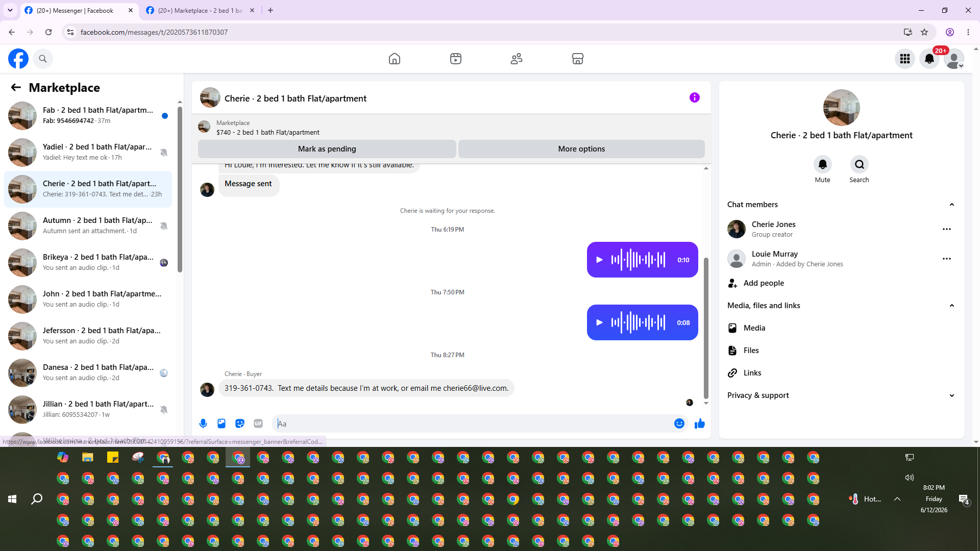Open the Jefersson conversation
The image size is (980, 551).
point(88,336)
